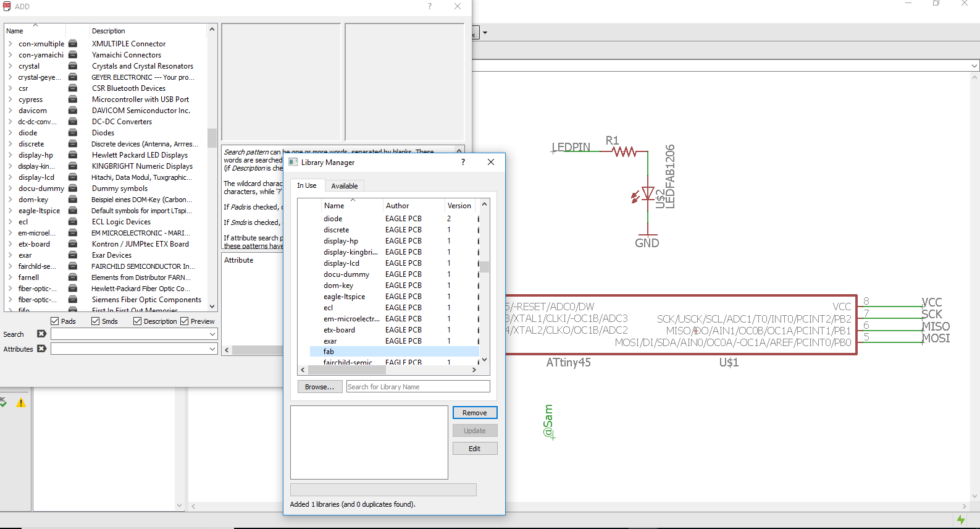Click the library icon next to eagle-ltspice in ADD
980x529 pixels.
tap(73, 211)
